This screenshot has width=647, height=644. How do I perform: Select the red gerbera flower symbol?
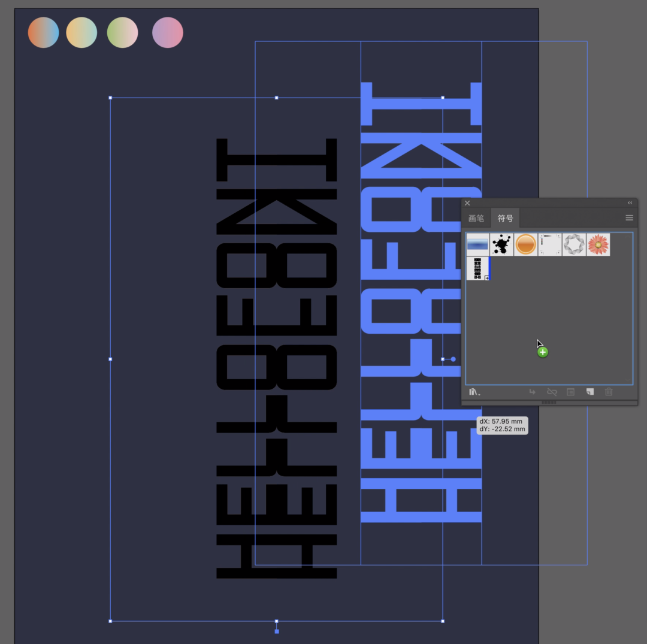tap(598, 244)
